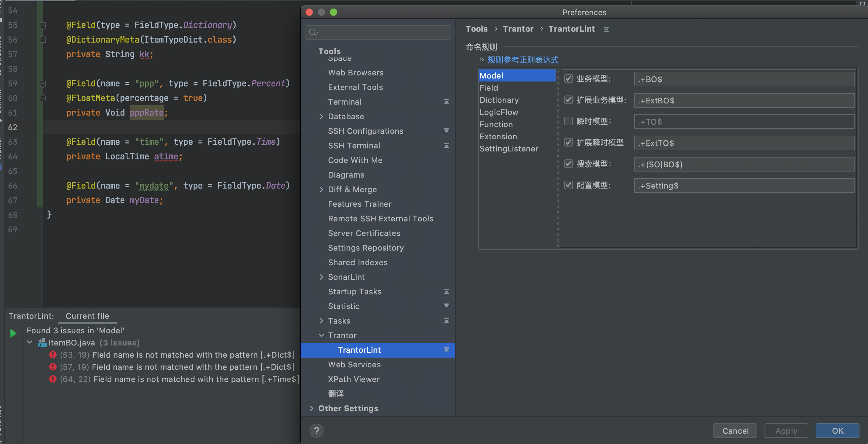Image resolution: width=868 pixels, height=444 pixels.
Task: Click the project-level icon beside Startup Tasks
Action: (x=446, y=292)
